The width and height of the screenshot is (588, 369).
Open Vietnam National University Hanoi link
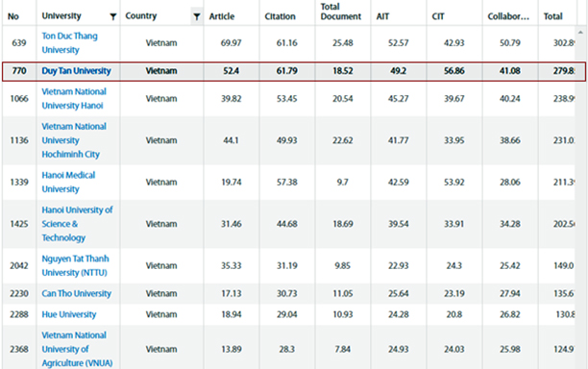pyautogui.click(x=74, y=99)
